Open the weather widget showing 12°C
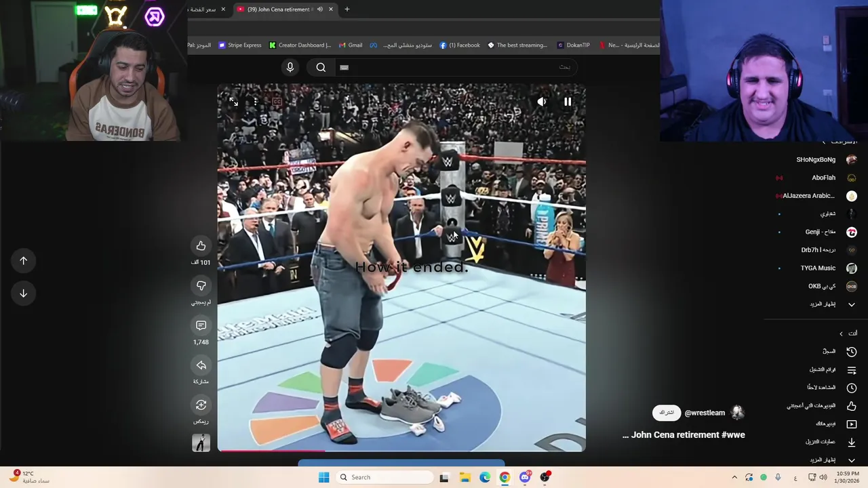868x488 pixels. tap(28, 477)
